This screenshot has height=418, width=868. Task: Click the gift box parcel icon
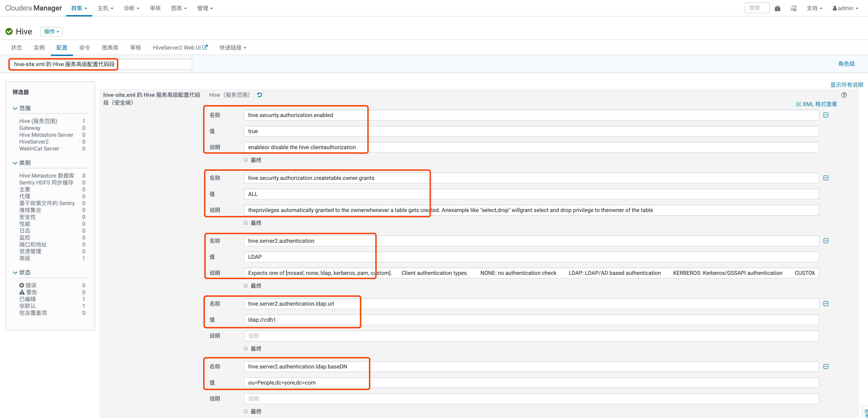777,8
